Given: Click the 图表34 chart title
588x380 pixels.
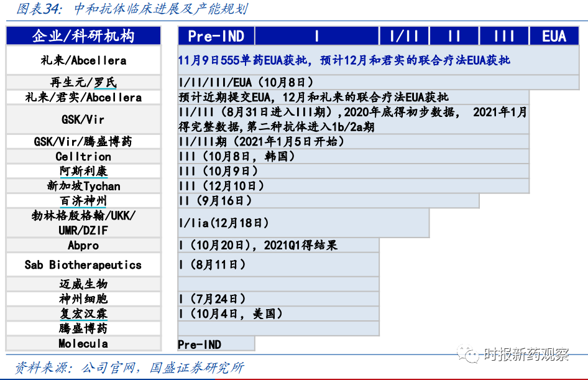Looking at the screenshot, I should (132, 9).
